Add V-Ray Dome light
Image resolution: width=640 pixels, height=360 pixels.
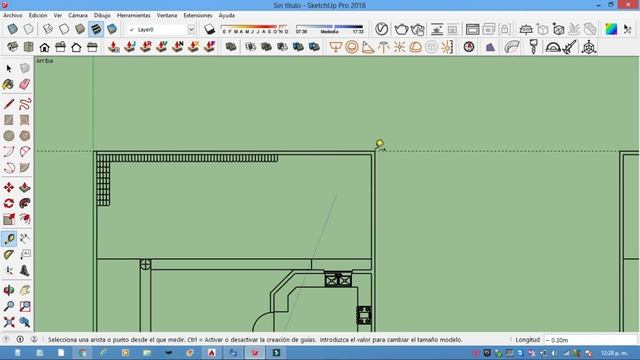pyautogui.click(x=415, y=47)
